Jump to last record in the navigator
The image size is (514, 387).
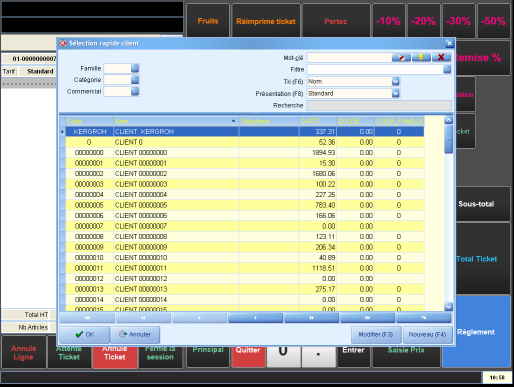click(367, 318)
